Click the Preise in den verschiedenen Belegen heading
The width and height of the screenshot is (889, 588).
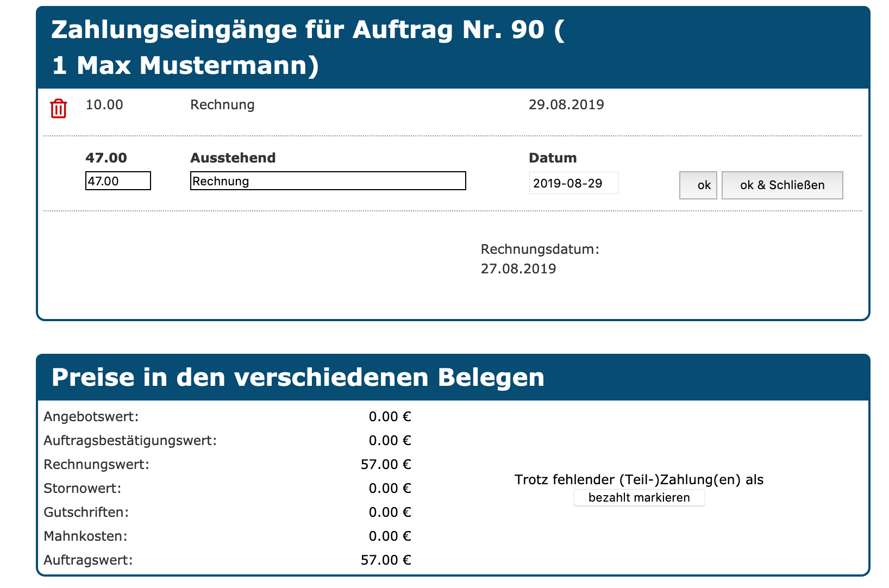(298, 377)
